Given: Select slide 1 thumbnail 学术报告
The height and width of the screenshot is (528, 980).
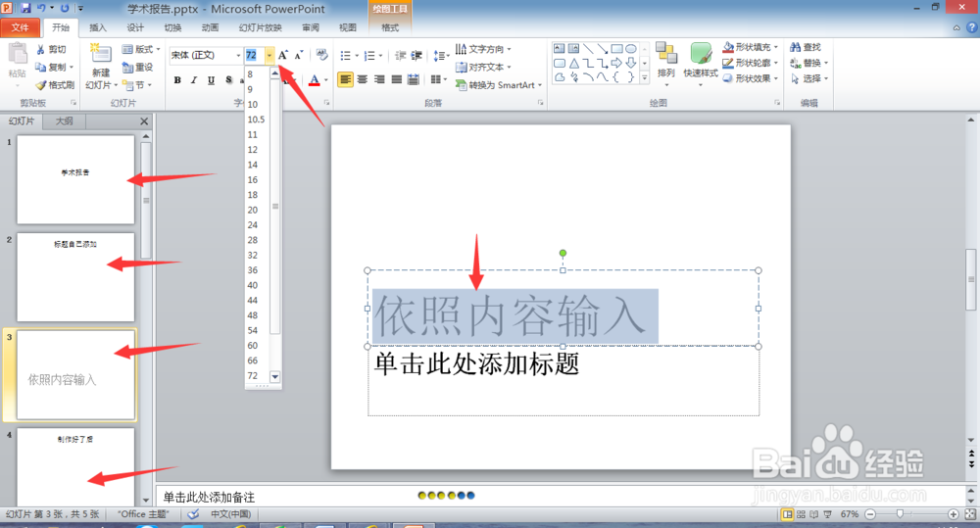Looking at the screenshot, I should 75,180.
